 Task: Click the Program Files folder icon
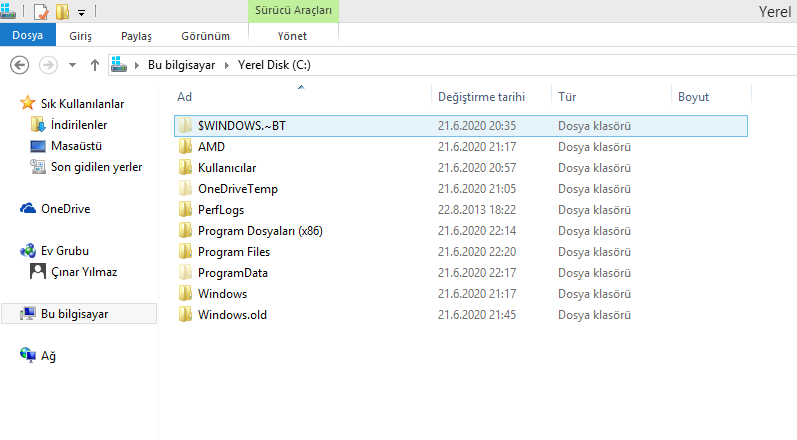[x=186, y=252]
